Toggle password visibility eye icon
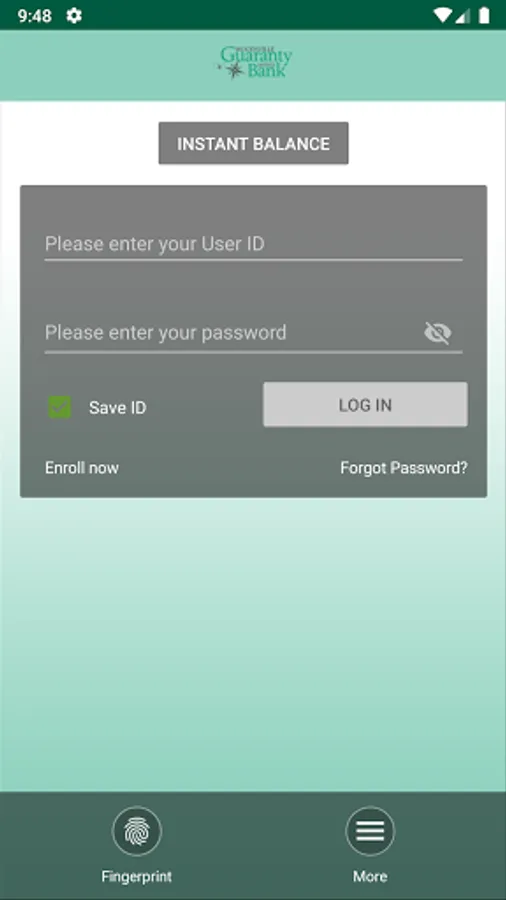Viewport: 506px width, 900px height. 438,333
